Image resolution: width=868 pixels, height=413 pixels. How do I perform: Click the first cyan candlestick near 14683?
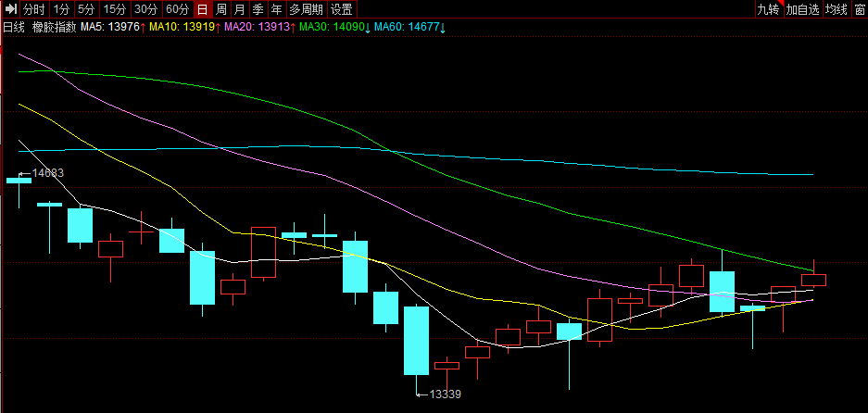click(x=19, y=181)
